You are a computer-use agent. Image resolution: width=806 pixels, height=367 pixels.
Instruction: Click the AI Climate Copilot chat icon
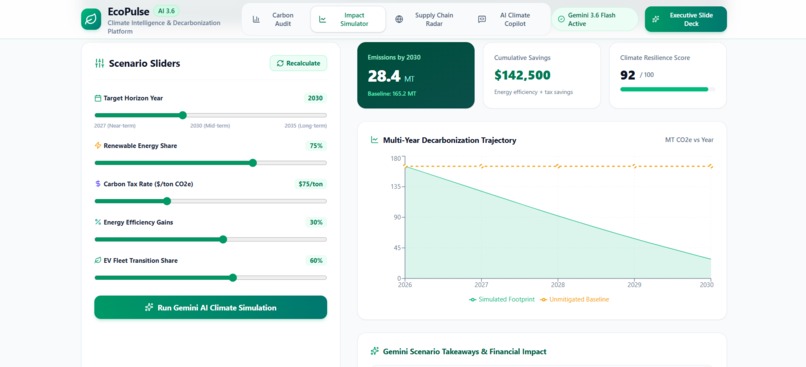click(x=482, y=20)
